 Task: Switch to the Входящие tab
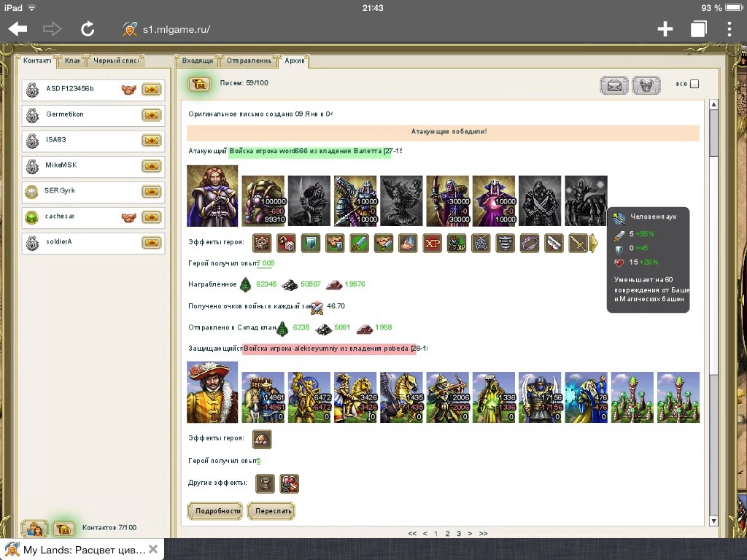pyautogui.click(x=197, y=61)
